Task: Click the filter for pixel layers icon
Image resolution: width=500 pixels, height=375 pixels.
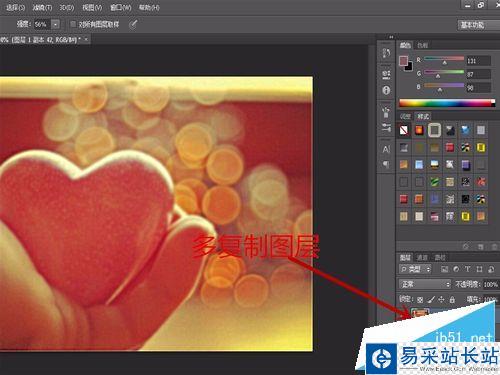Action: (444, 269)
